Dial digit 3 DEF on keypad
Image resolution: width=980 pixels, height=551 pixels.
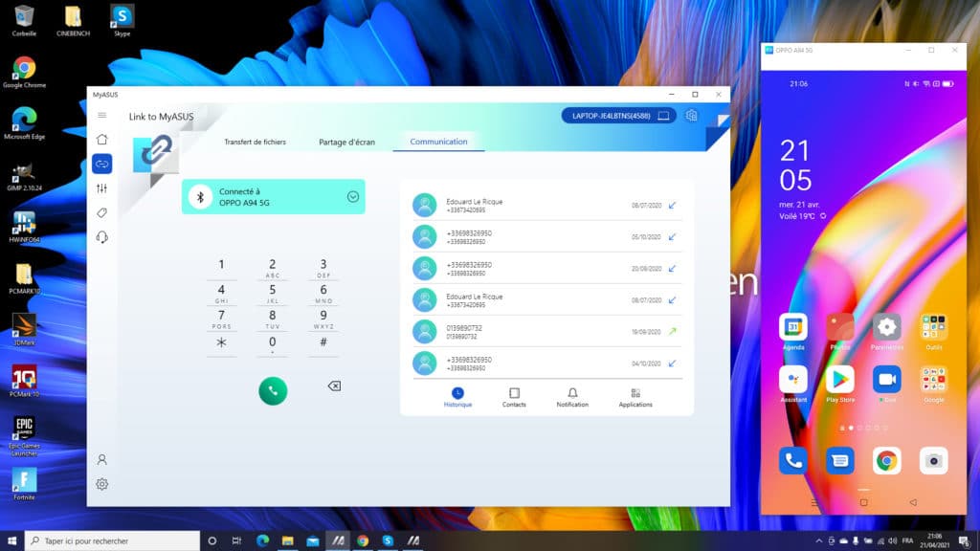tap(323, 267)
